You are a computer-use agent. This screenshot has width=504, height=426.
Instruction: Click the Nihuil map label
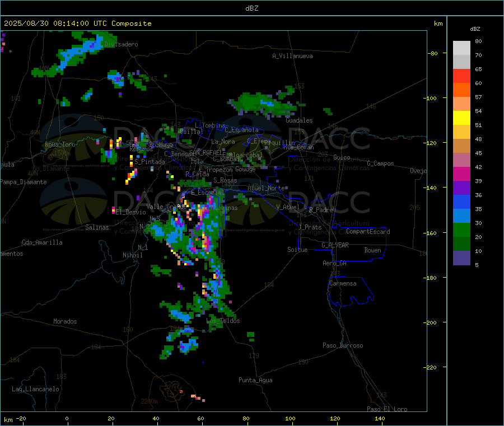pyautogui.click(x=132, y=255)
